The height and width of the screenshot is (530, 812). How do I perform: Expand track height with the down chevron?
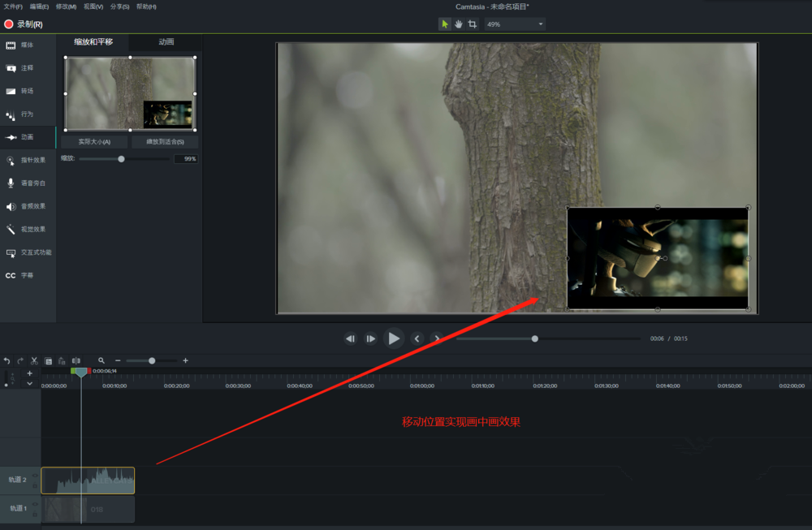[x=29, y=382]
